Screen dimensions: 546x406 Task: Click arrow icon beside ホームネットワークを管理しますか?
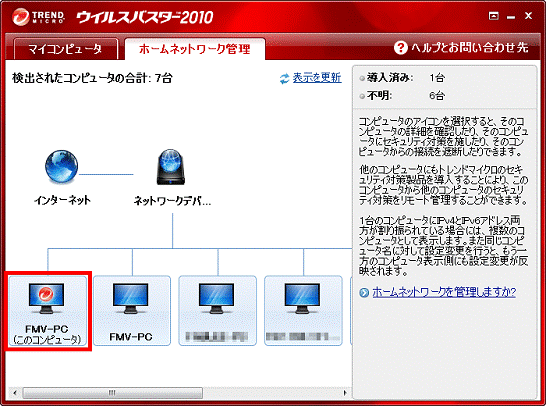364,292
